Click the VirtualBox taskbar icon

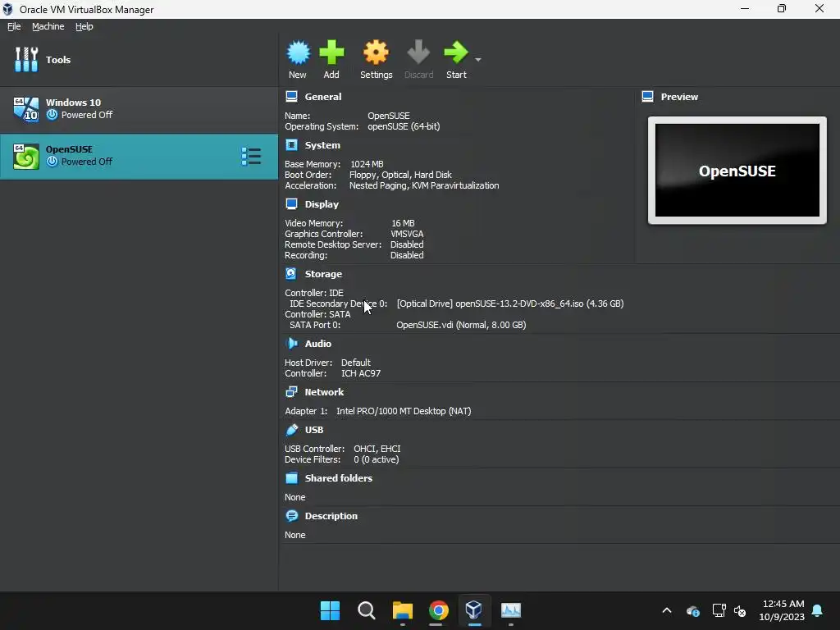coord(474,610)
